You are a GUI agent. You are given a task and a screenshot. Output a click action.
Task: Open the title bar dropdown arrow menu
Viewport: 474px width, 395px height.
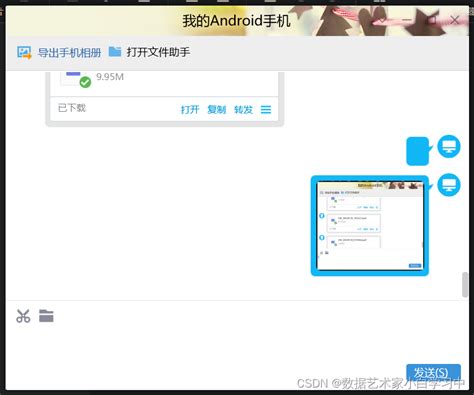382,20
